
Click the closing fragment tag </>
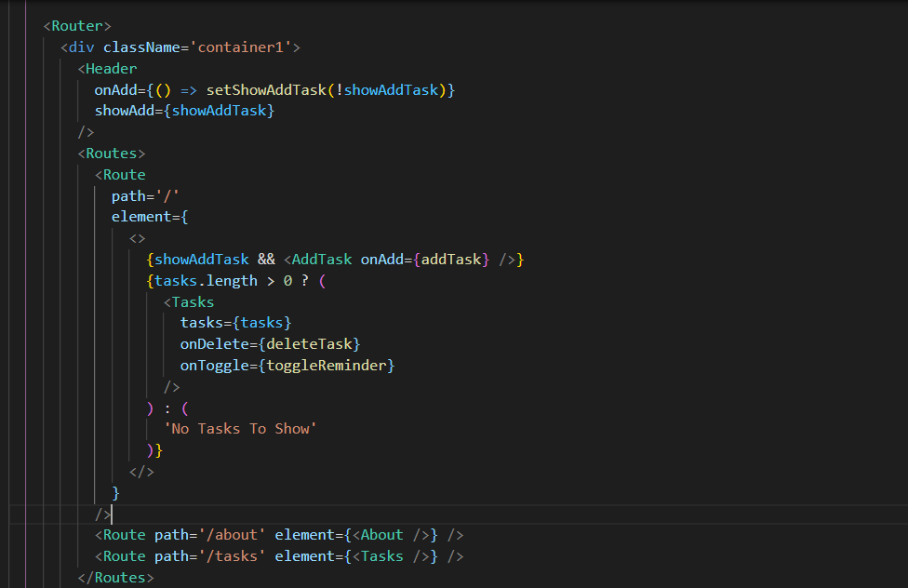tap(141, 472)
